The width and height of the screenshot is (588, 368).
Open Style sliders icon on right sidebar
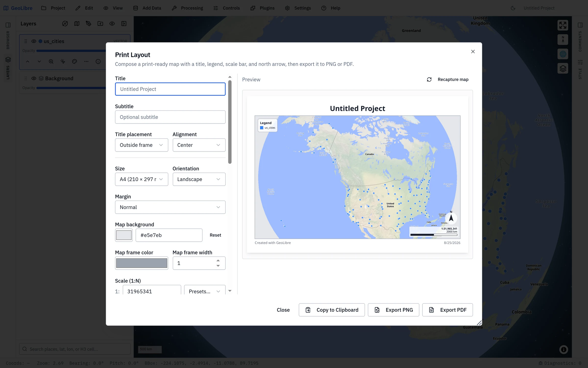coord(580,62)
